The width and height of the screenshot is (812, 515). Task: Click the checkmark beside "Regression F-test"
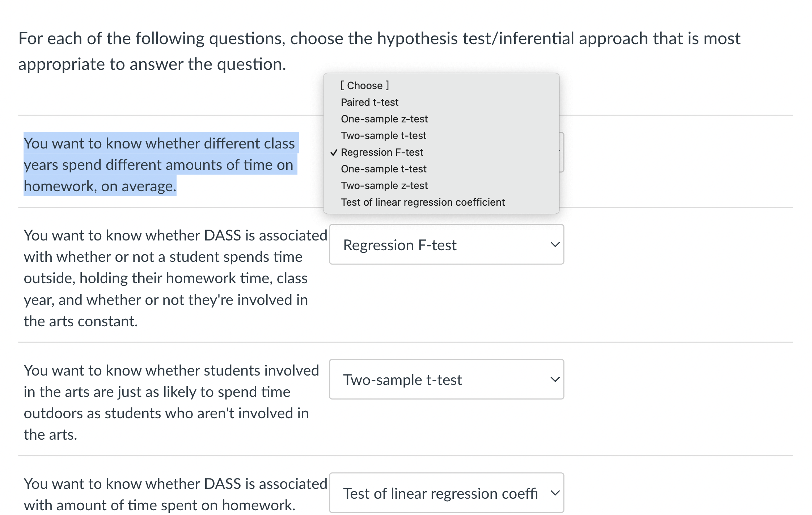coord(334,152)
